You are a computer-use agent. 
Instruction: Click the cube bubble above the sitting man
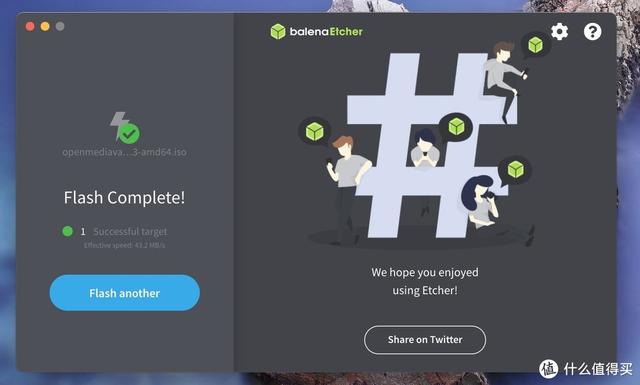(536, 45)
